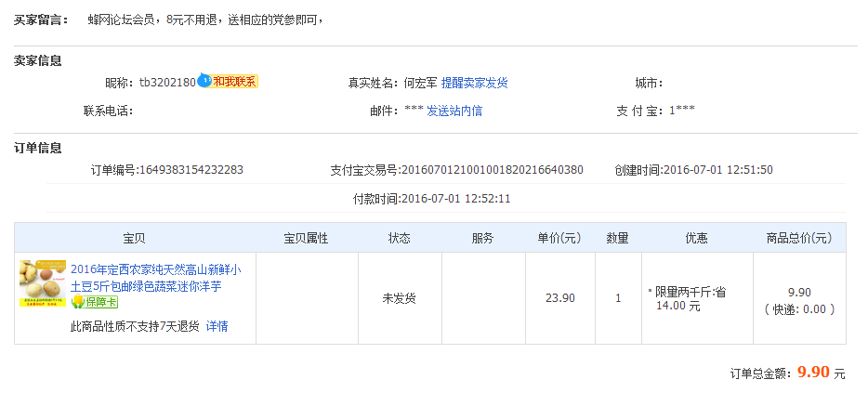868x393 pixels.
Task: Click the 保障卡 guarantee card badge
Action: click(x=95, y=302)
